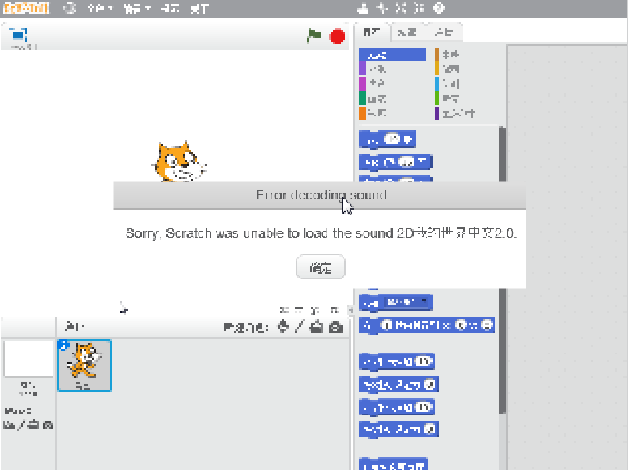
Task: Click the block palette vertical scrollbar
Action: click(502, 270)
